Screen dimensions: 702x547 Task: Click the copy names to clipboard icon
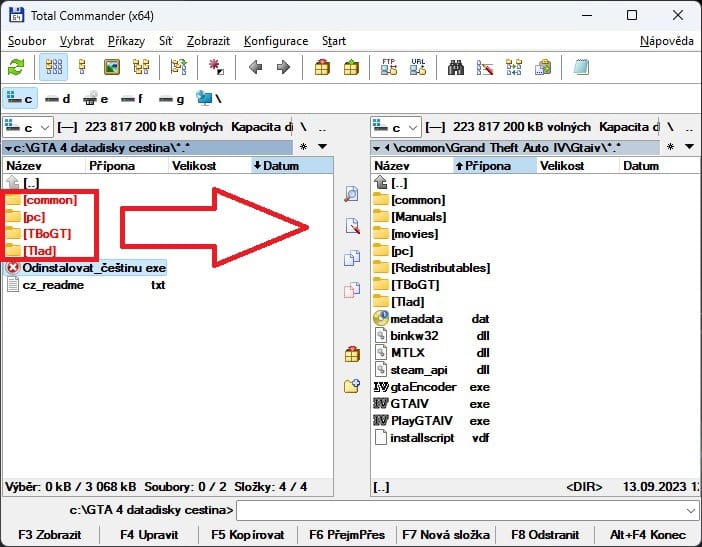[543, 68]
